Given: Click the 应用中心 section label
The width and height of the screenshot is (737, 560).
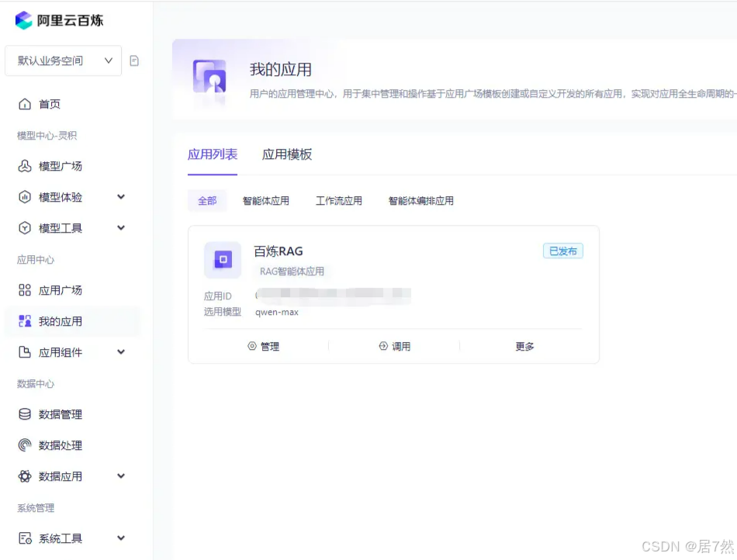Looking at the screenshot, I should coord(36,259).
